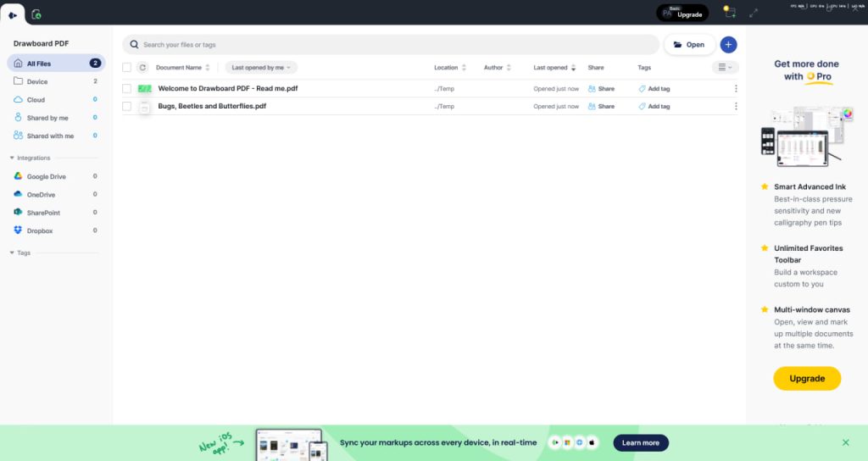Image resolution: width=868 pixels, height=461 pixels.
Task: Click the fullscreen expand arrows icon
Action: point(754,13)
